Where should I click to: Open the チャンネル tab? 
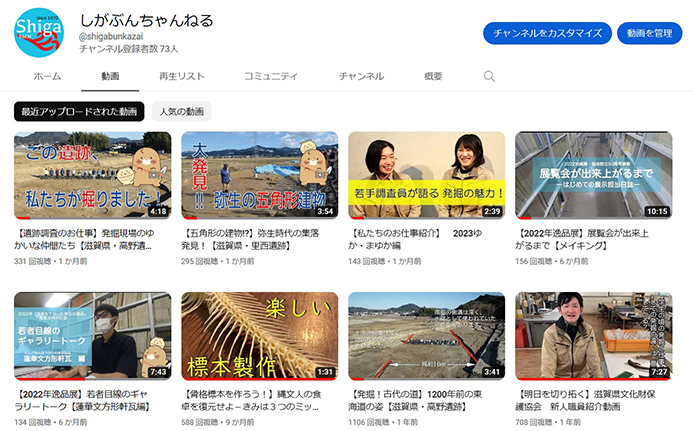coord(361,76)
